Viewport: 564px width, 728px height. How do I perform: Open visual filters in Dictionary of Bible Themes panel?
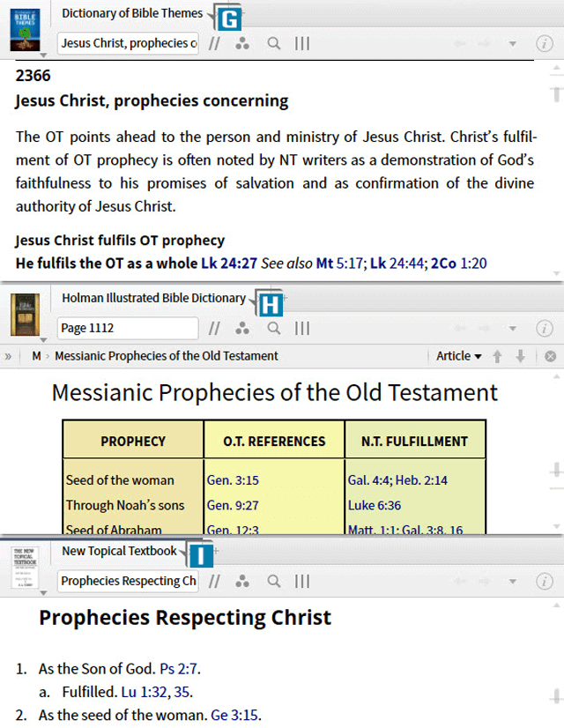pos(243,43)
